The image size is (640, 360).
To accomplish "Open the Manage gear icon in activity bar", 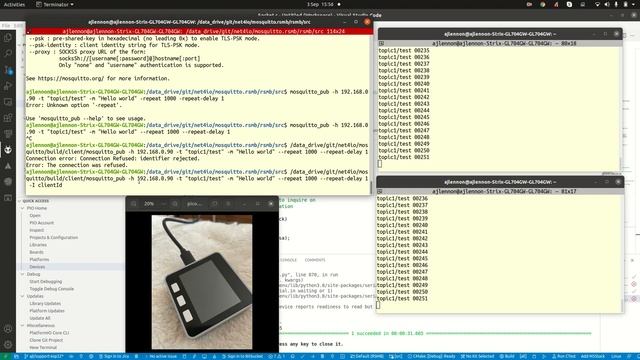I will coord(8,345).
